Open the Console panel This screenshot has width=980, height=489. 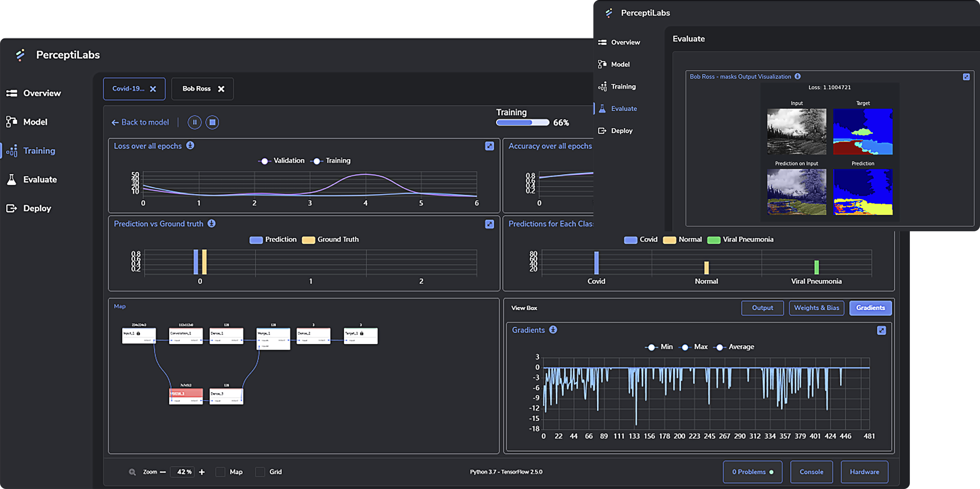click(811, 472)
